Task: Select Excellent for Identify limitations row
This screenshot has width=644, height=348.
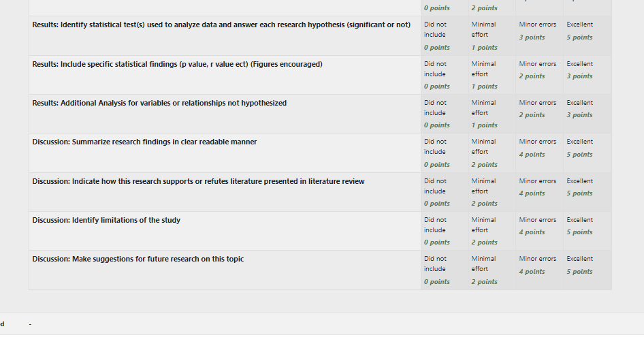Action: click(587, 231)
